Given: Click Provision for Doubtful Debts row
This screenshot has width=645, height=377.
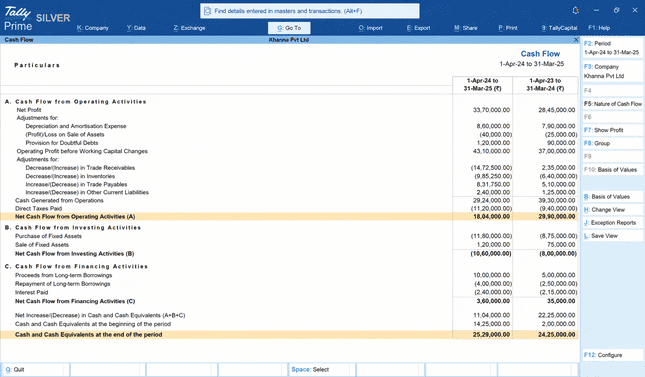Looking at the screenshot, I should pos(289,143).
